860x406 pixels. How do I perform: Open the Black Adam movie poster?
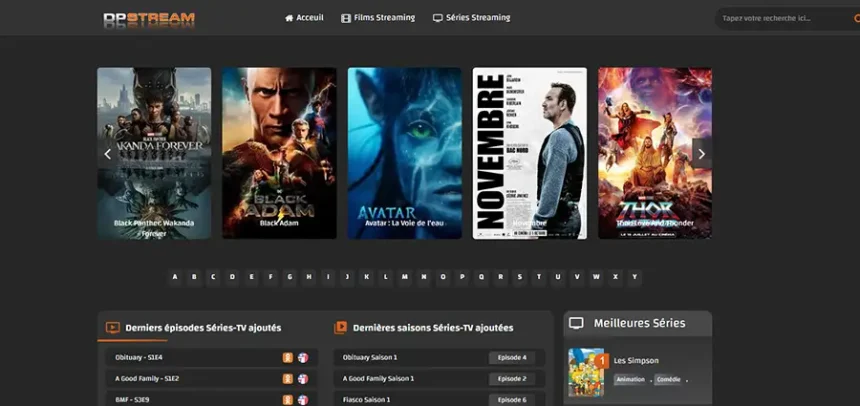279,153
